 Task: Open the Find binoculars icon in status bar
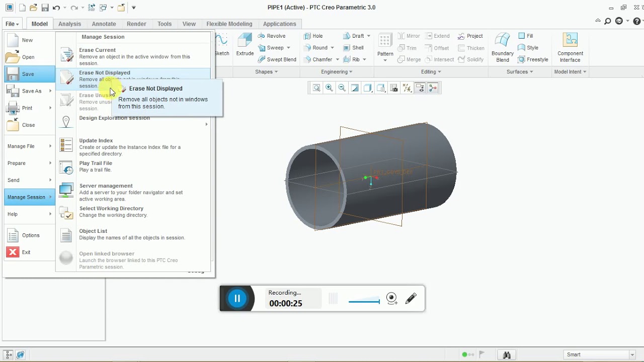(x=507, y=355)
